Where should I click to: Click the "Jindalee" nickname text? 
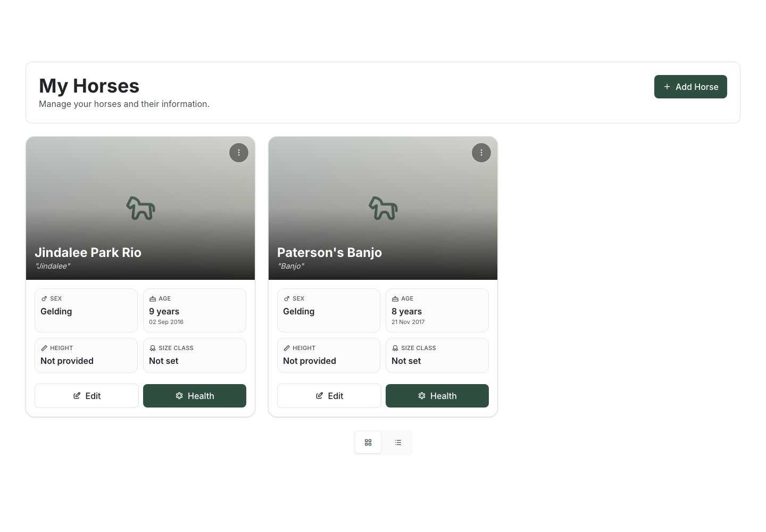(x=53, y=266)
